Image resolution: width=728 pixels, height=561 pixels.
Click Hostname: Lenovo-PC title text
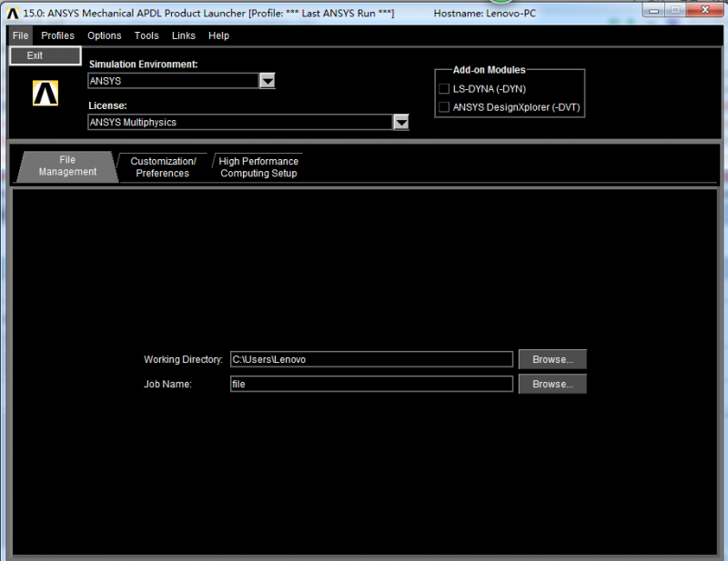[484, 14]
